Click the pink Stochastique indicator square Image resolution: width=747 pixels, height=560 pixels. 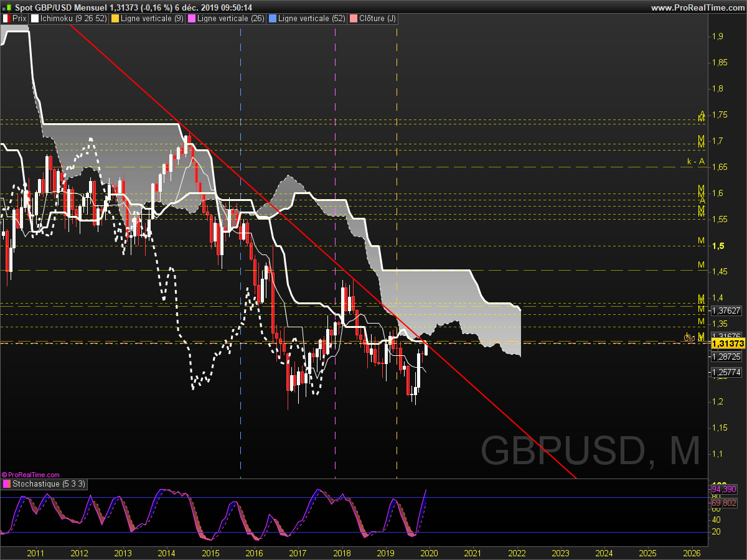(x=6, y=483)
